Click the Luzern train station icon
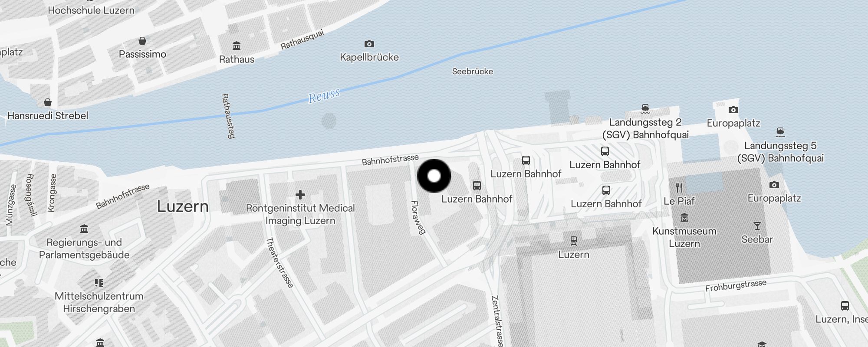868x347 pixels. coord(574,241)
